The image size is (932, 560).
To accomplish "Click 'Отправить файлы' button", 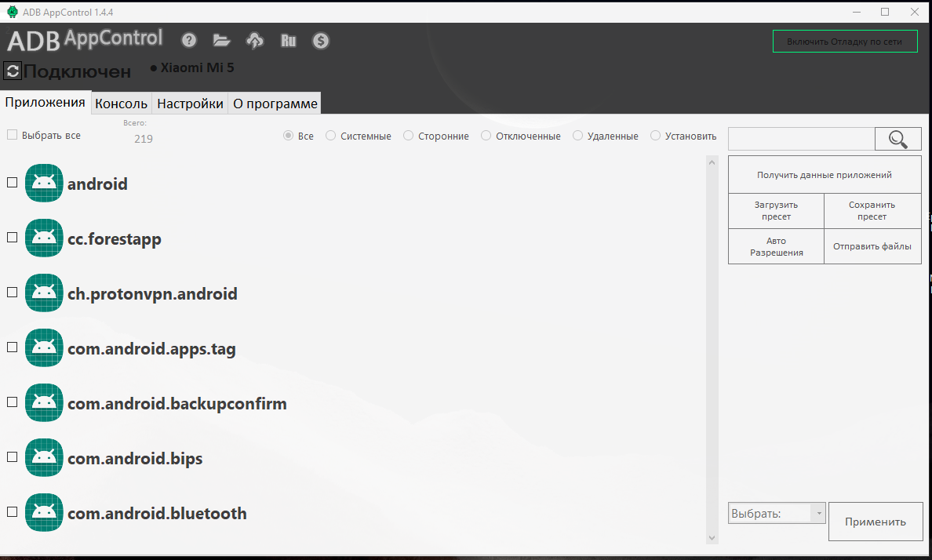I will (x=872, y=247).
